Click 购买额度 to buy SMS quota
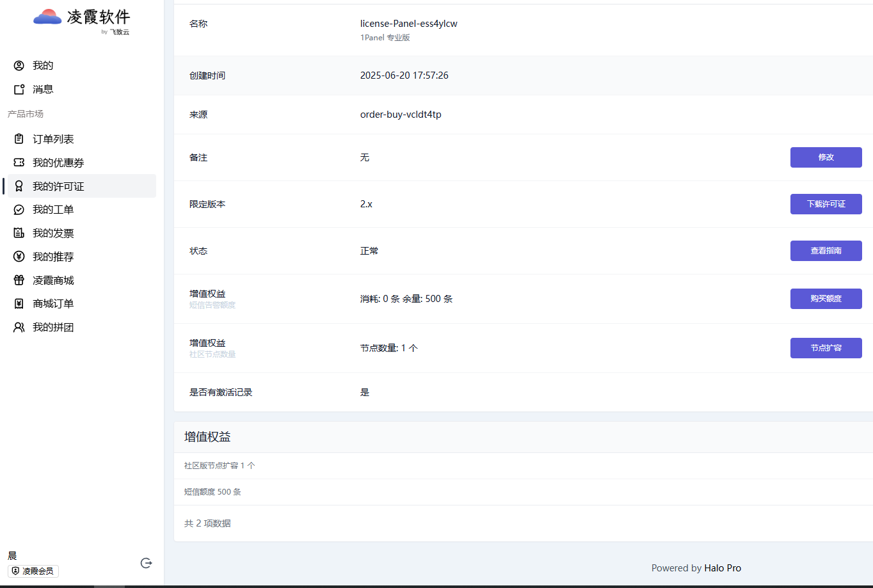Viewport: 873px width, 588px height. [x=826, y=299]
